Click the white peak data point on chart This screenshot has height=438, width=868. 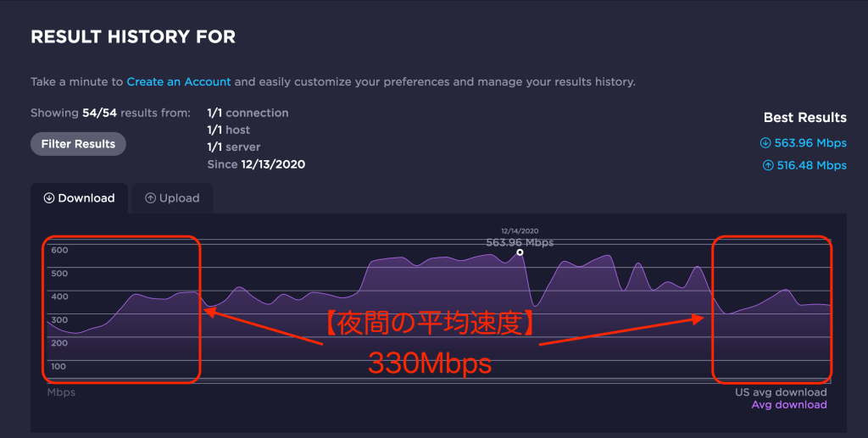(520, 252)
